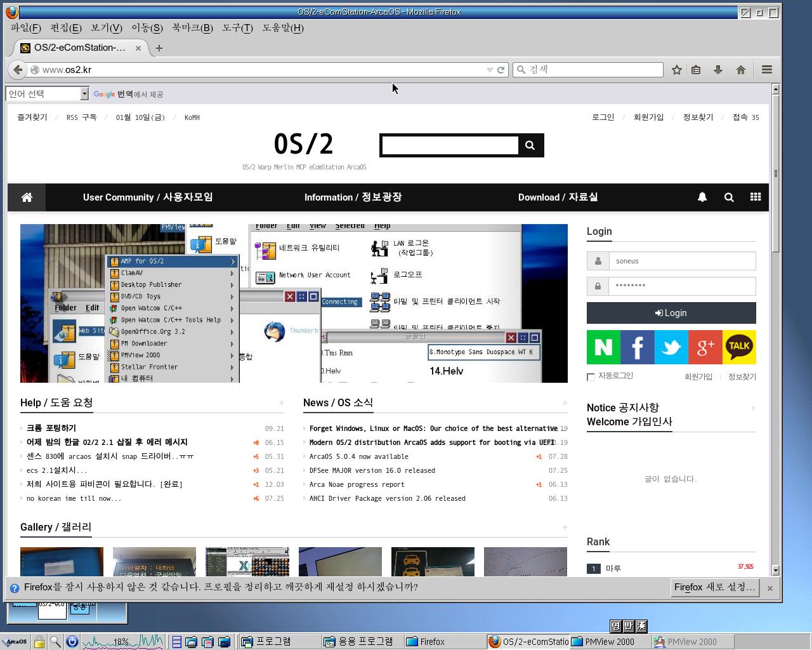Open the 북마크(B) menu
Image resolution: width=812 pixels, height=650 pixels.
pos(192,28)
